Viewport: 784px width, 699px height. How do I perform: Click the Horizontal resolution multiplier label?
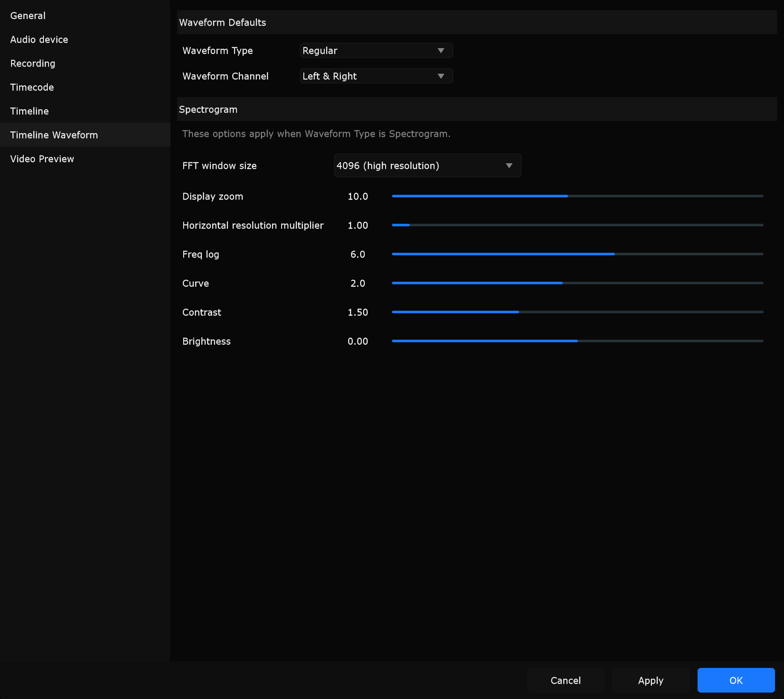253,225
